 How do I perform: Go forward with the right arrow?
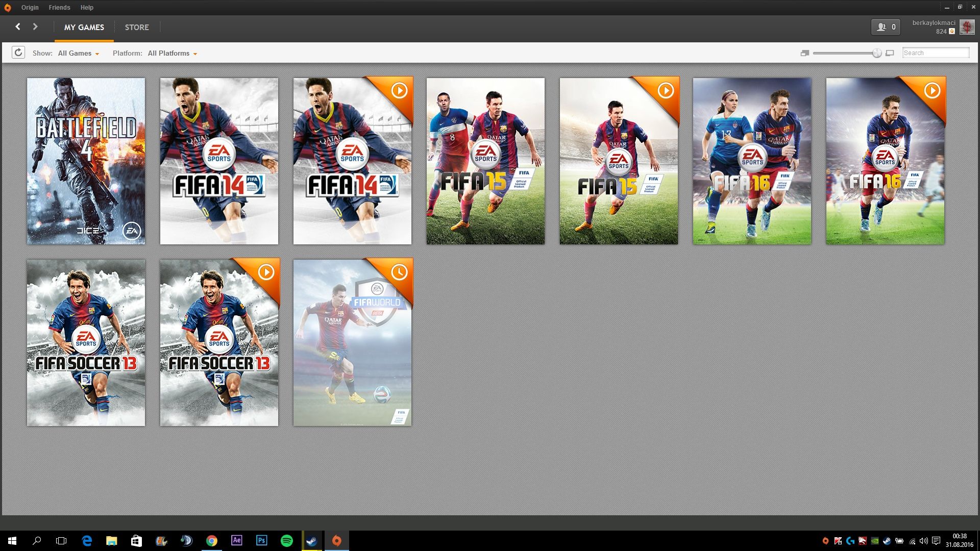pos(35,27)
